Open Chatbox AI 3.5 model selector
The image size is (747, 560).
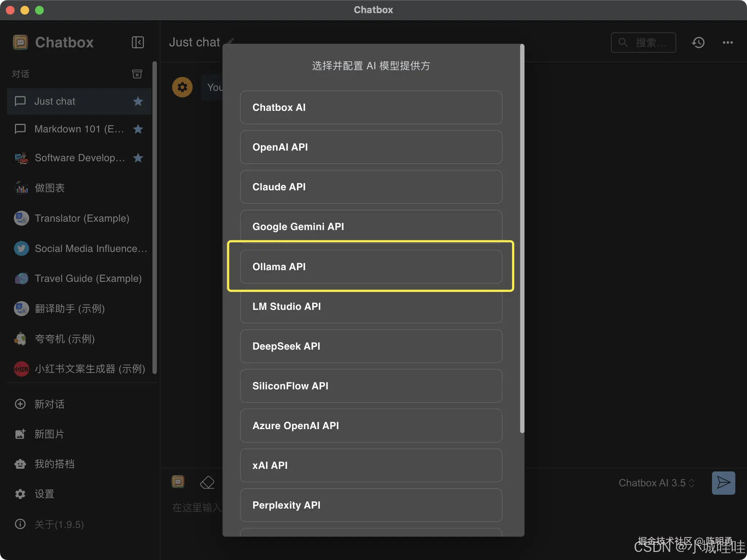pyautogui.click(x=656, y=483)
